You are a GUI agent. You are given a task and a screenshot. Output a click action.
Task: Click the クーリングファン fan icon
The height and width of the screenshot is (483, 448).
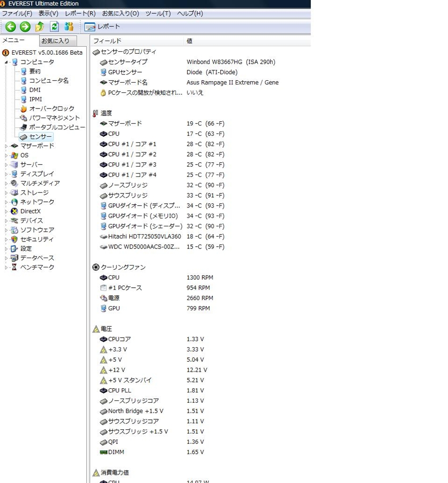pos(96,267)
